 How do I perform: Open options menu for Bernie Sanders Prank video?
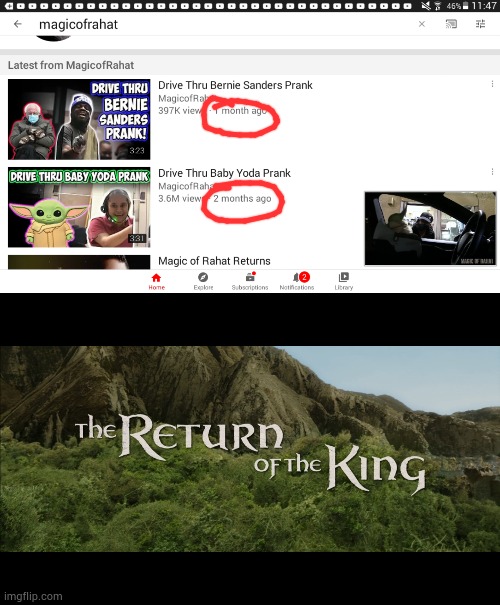point(492,84)
